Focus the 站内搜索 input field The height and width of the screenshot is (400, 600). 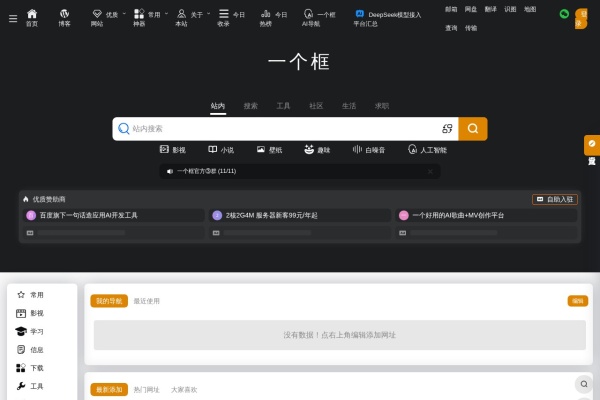pos(283,129)
